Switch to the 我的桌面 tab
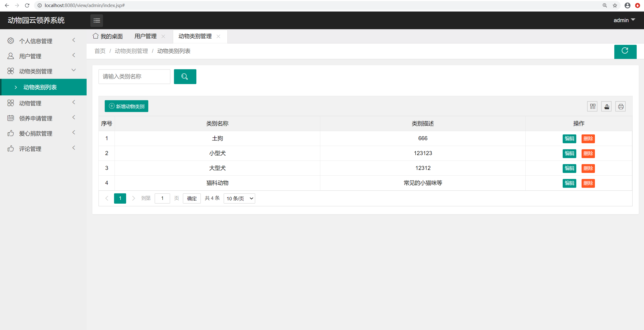This screenshot has height=330, width=644. [108, 36]
